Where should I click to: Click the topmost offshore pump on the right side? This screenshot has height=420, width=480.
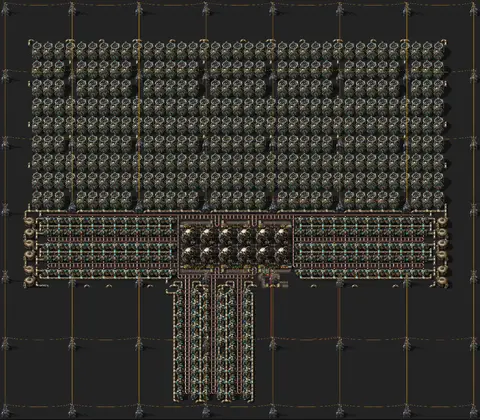pos(443,221)
